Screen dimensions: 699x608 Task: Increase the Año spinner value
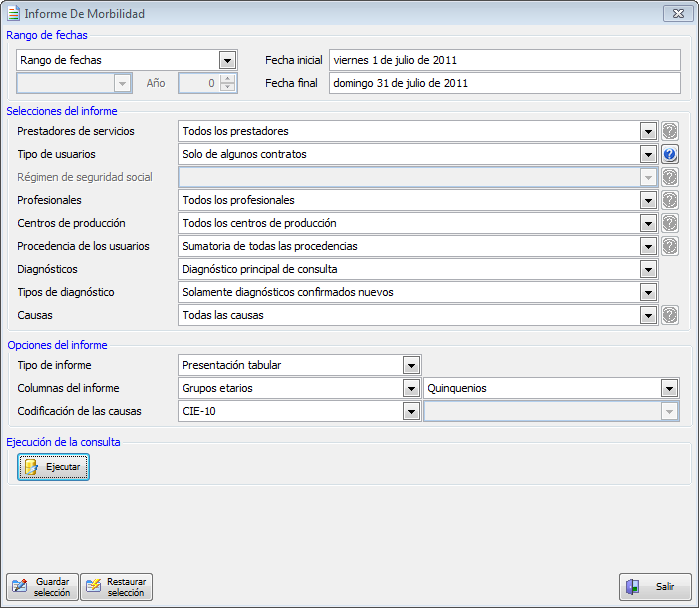(227, 79)
